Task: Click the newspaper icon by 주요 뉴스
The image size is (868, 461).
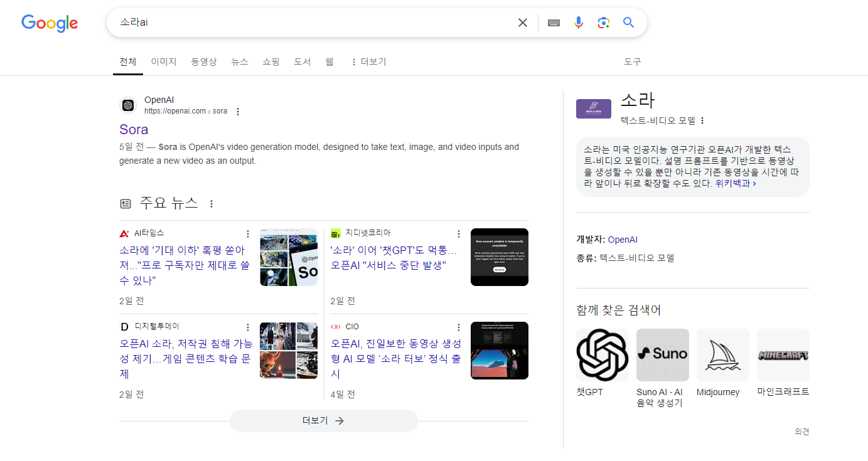Action: click(x=126, y=204)
